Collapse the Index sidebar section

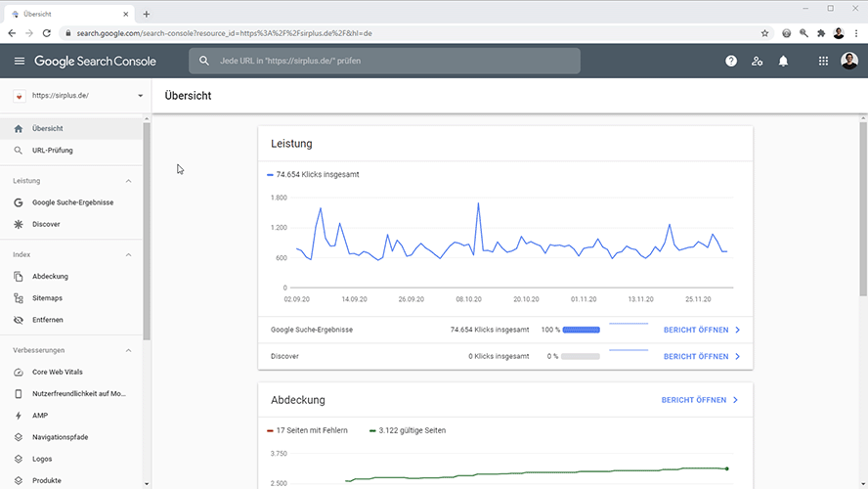coord(128,254)
